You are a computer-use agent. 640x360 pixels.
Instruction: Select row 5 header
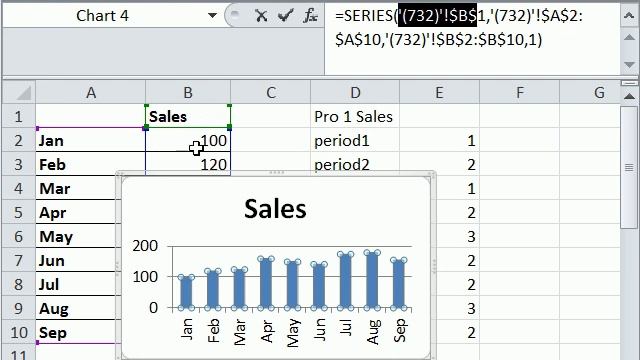[19, 212]
